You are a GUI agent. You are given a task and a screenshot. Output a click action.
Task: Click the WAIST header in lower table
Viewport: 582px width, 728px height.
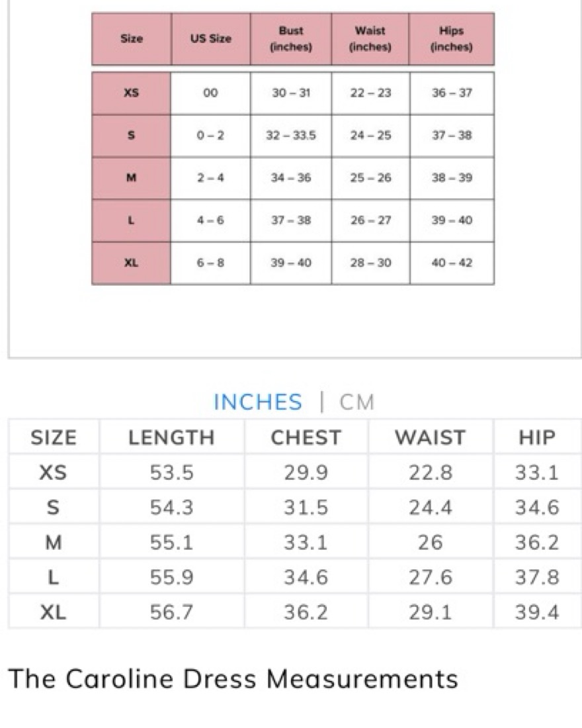point(430,437)
